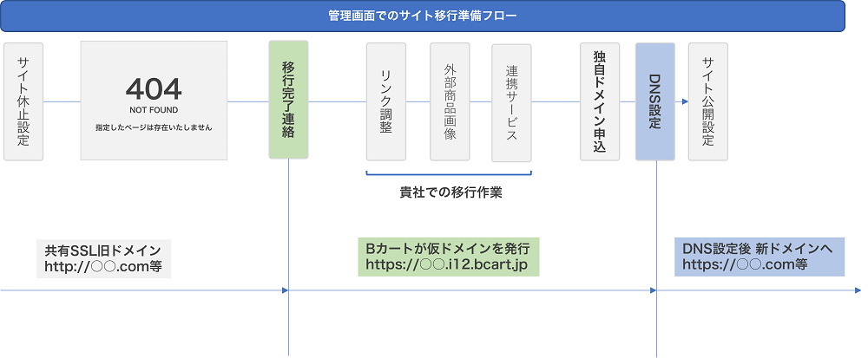Click the 共有SSL旧ドメイン gray label box
Image resolution: width=868 pixels, height=358 pixels.
tap(104, 258)
